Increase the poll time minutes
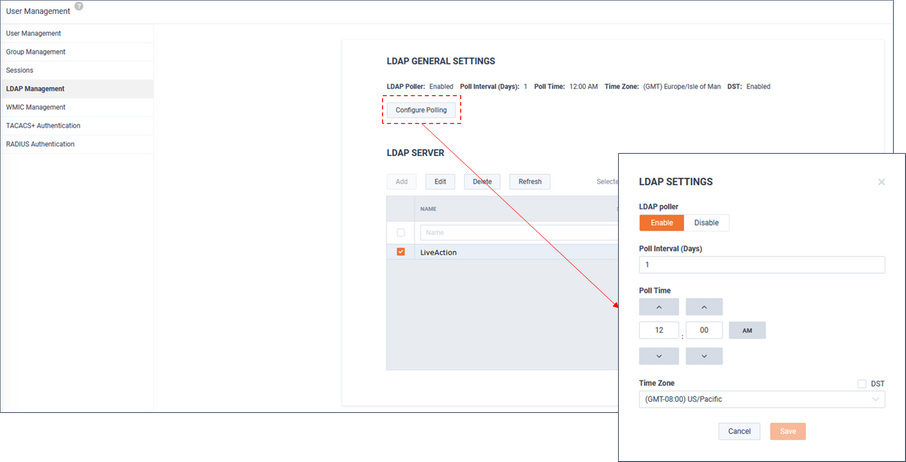Screen dimensions: 906x462 [x=704, y=307]
